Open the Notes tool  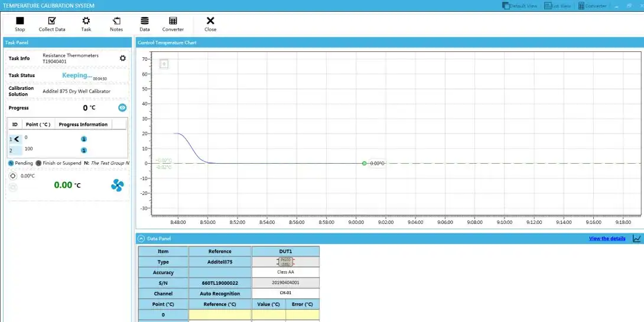[x=116, y=24]
